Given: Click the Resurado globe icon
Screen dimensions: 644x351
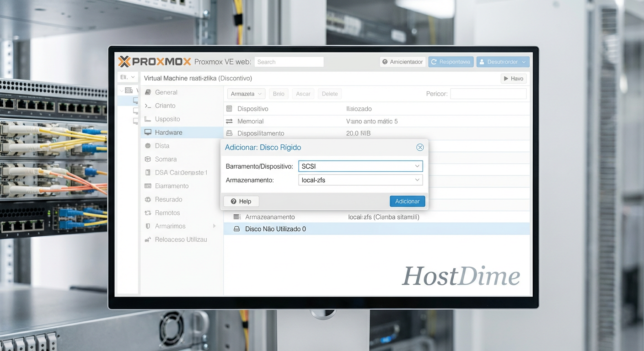Looking at the screenshot, I should click(148, 199).
